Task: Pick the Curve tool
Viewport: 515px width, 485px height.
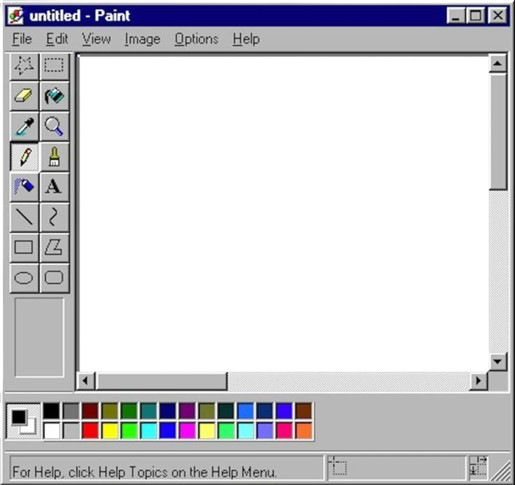Action: 54,217
